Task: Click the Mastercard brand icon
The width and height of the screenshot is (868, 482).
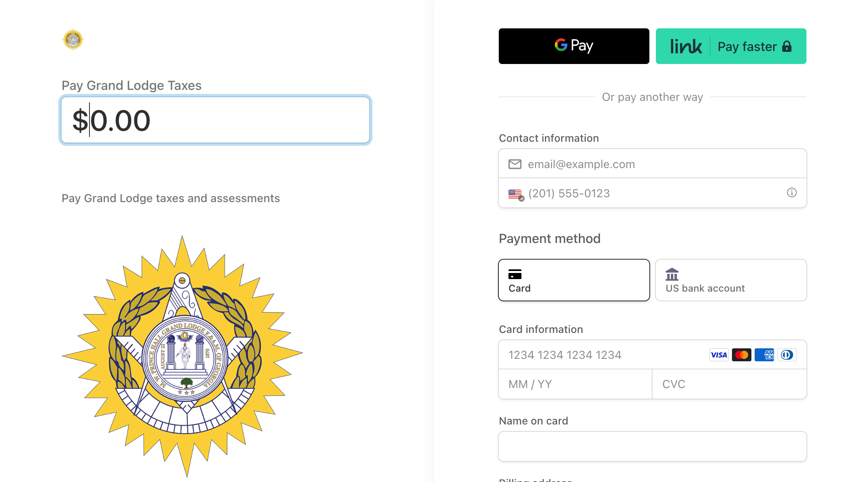Action: pos(741,355)
